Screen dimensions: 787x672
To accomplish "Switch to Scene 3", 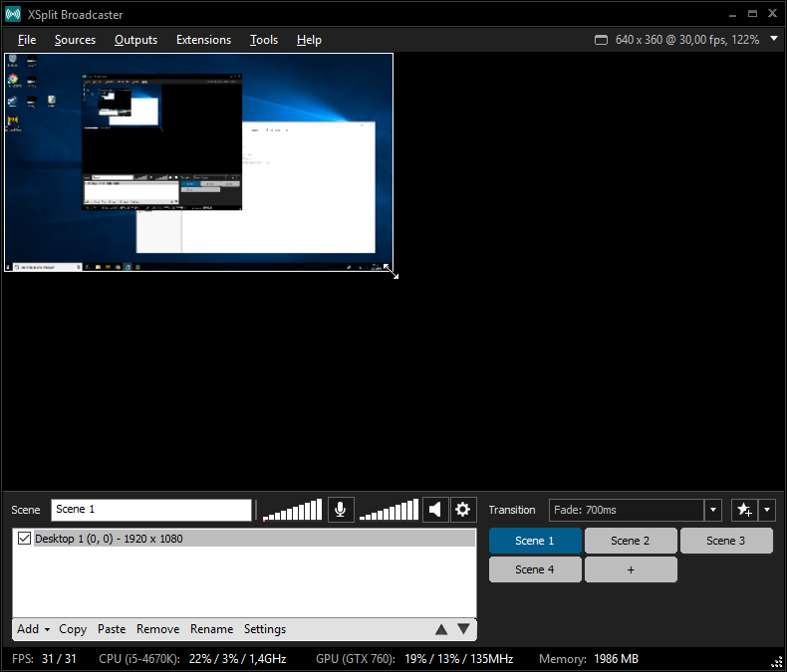I will click(x=726, y=541).
